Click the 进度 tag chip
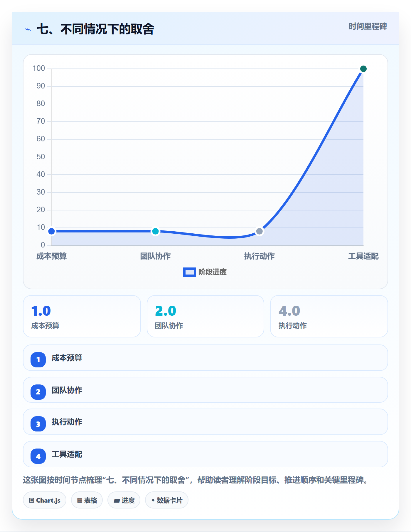The height and width of the screenshot is (532, 411). pos(124,500)
